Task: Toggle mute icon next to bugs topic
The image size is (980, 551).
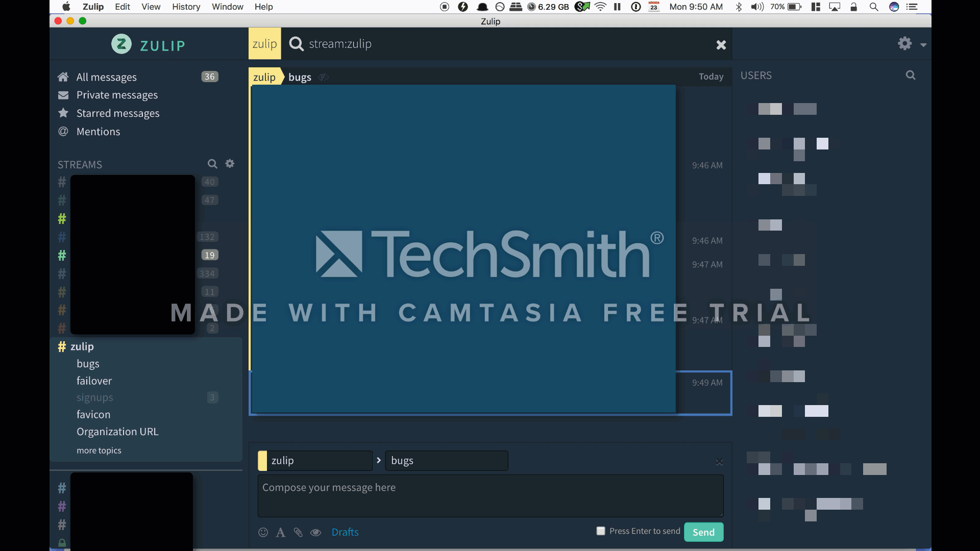Action: [x=323, y=77]
